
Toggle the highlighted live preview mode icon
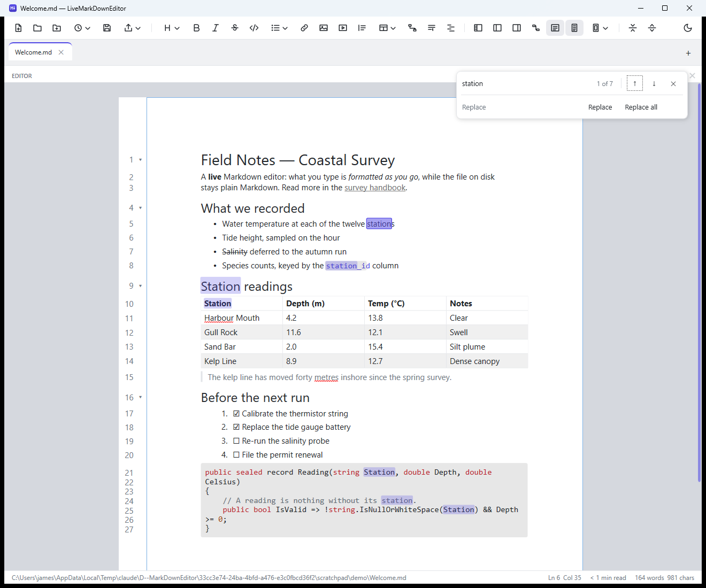click(555, 28)
